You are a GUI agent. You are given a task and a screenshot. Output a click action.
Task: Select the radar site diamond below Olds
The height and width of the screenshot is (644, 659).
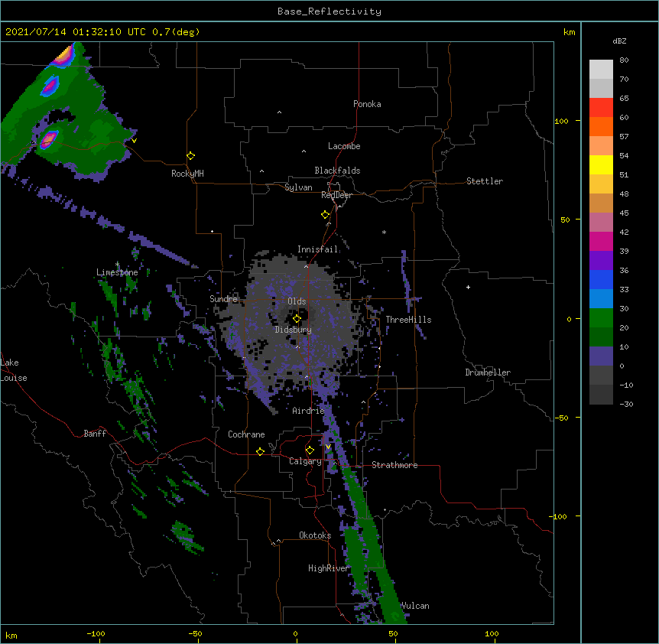tap(297, 319)
